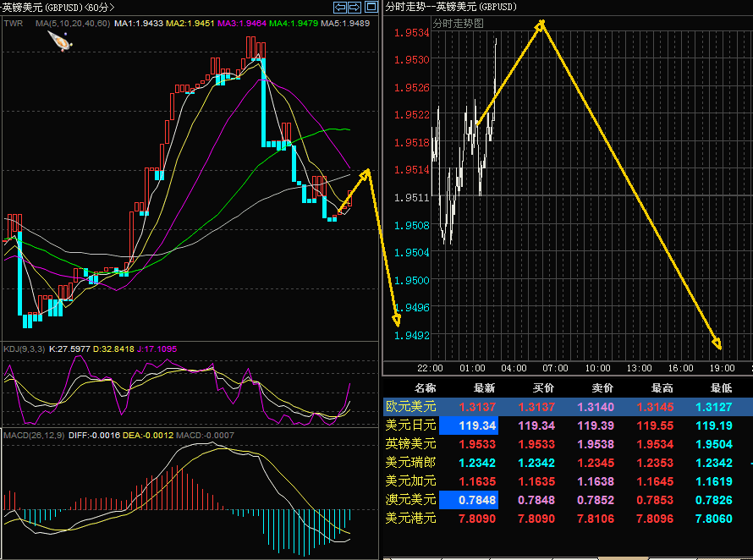Select the 欧元美元 row in quote list
The height and width of the screenshot is (560, 753).
411,407
